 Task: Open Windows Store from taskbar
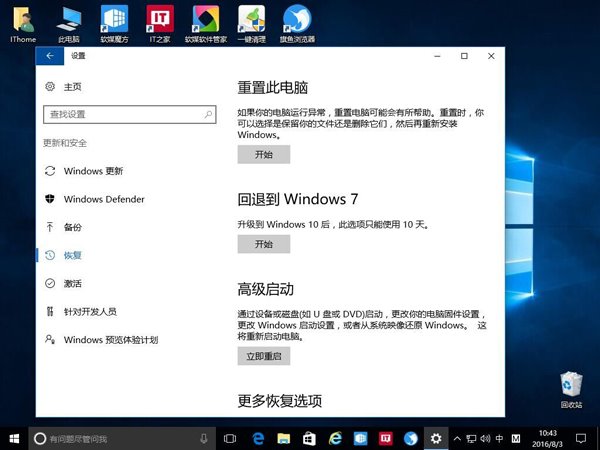click(x=309, y=439)
